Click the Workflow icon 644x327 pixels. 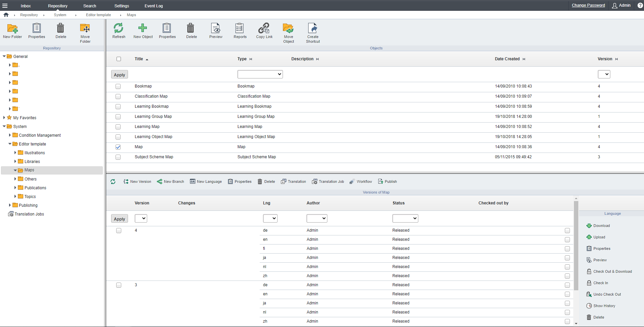coord(360,182)
